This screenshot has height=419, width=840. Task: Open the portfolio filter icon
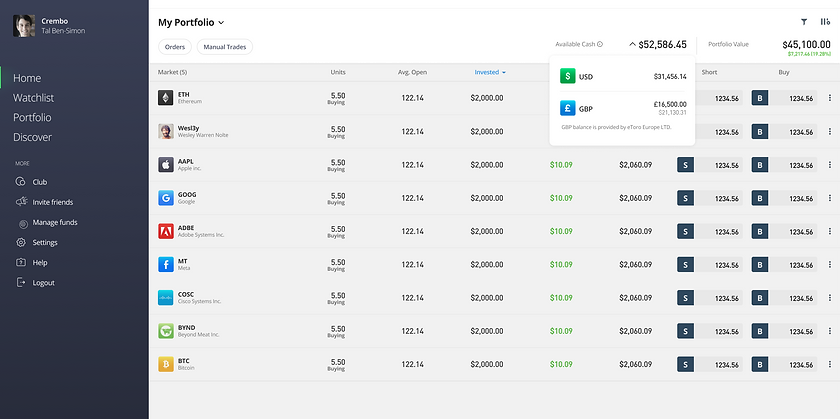804,21
